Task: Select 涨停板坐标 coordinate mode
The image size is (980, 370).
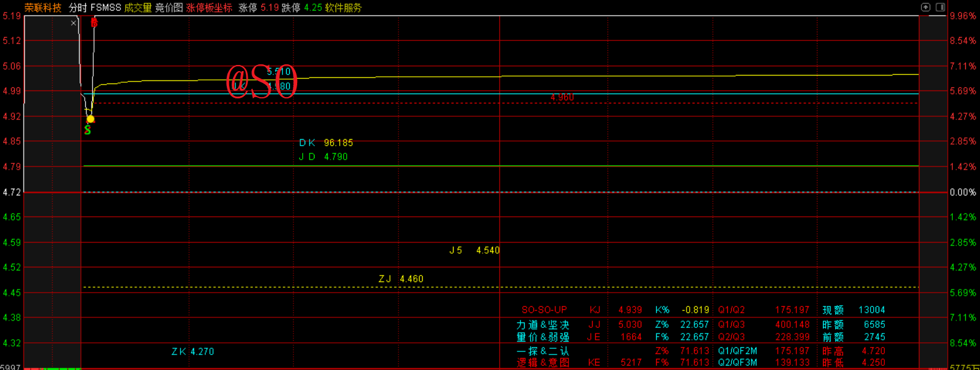Action: tap(209, 7)
